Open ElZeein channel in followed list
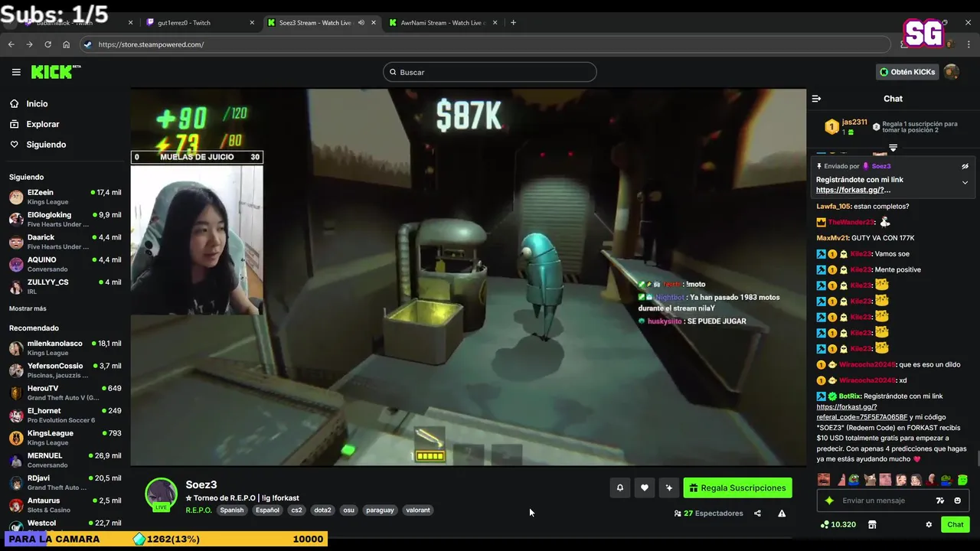 65,197
